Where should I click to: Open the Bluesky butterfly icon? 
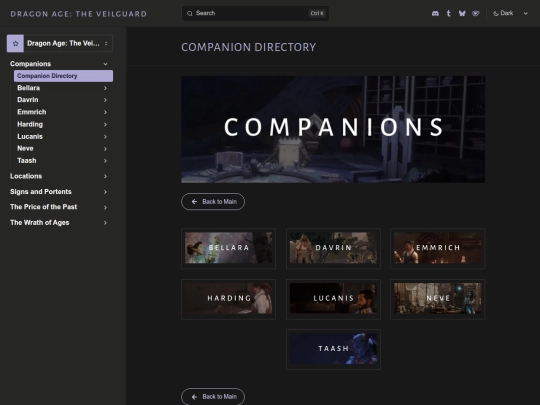462,13
